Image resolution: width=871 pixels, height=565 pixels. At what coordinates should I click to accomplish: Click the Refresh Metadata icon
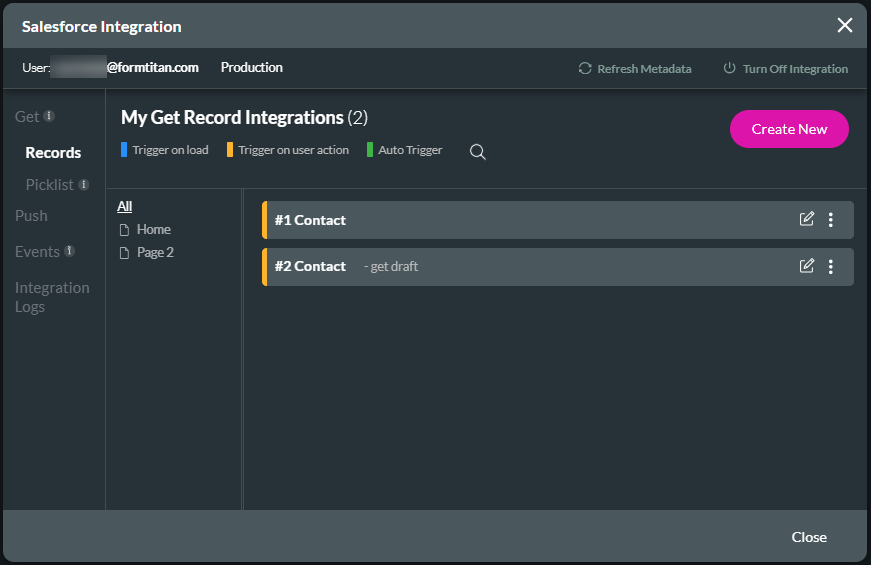point(584,68)
